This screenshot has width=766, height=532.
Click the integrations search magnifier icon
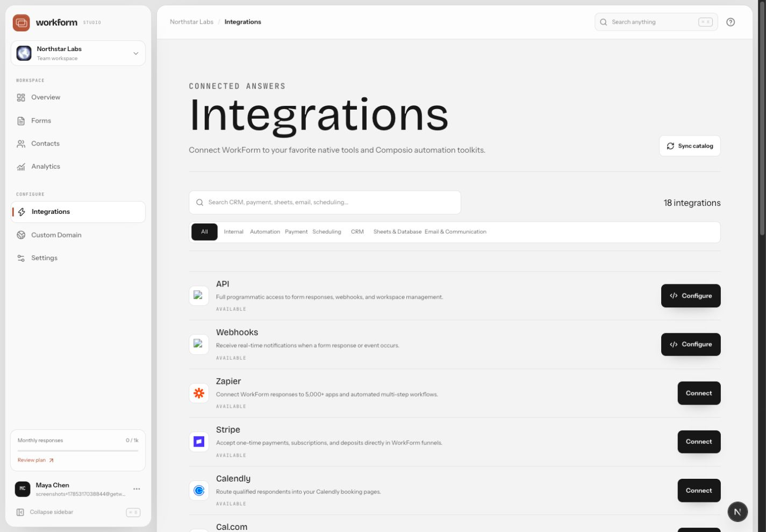tap(199, 203)
